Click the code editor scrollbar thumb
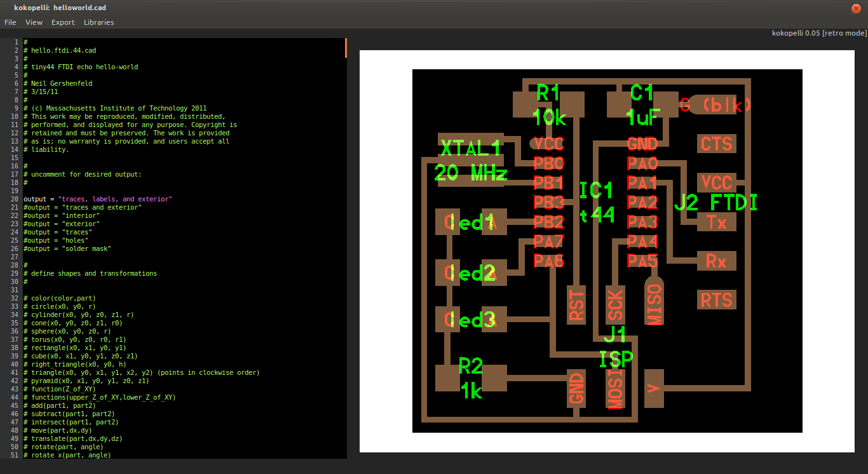The width and height of the screenshot is (868, 474). pos(346,48)
